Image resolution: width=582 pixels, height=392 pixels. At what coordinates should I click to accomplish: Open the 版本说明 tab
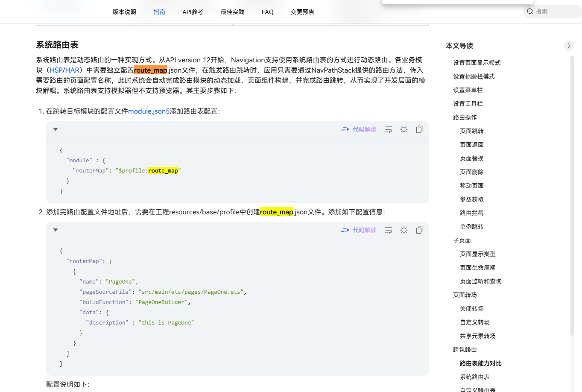[124, 12]
